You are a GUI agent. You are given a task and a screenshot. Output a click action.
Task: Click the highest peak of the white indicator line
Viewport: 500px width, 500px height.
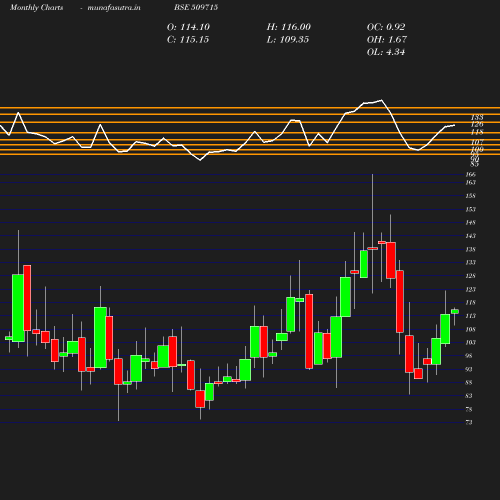coord(381,100)
